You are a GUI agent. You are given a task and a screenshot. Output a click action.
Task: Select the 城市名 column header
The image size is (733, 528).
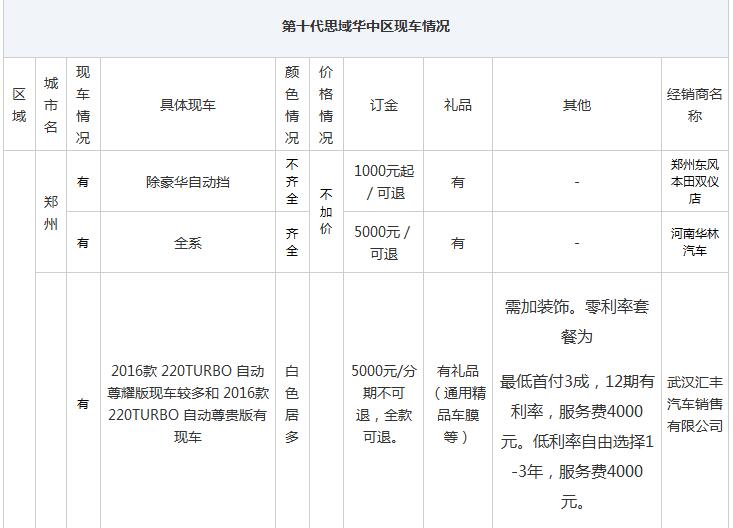click(x=51, y=105)
